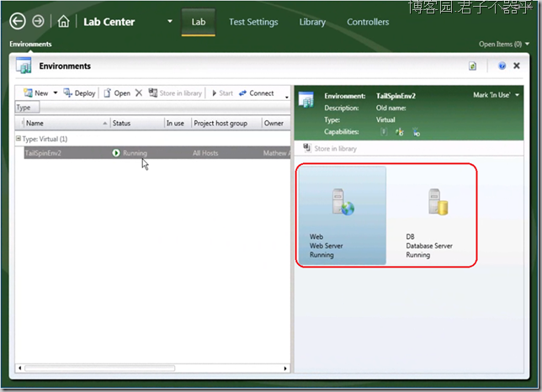Sort by Project host group column header
This screenshot has height=392, width=542.
(x=226, y=124)
